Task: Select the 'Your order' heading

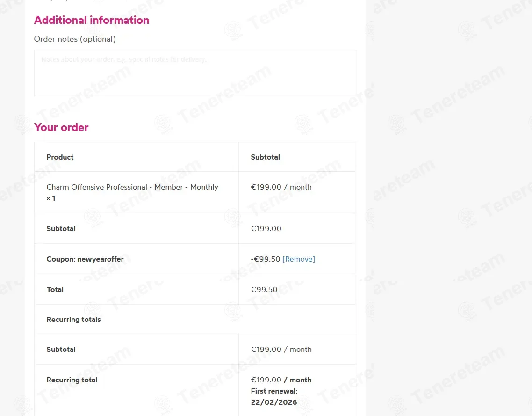Action: [x=61, y=127]
